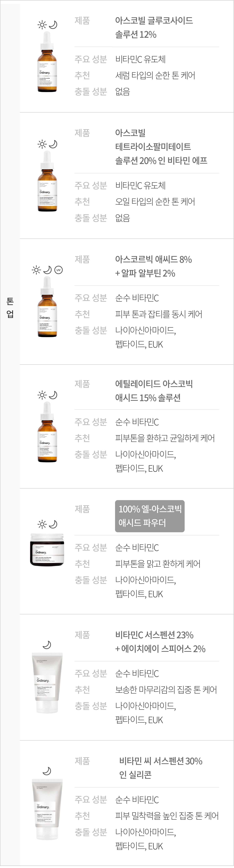The height and width of the screenshot is (868, 234).
Task: Click sun icon beside the UV badge
Action: (x=36, y=270)
